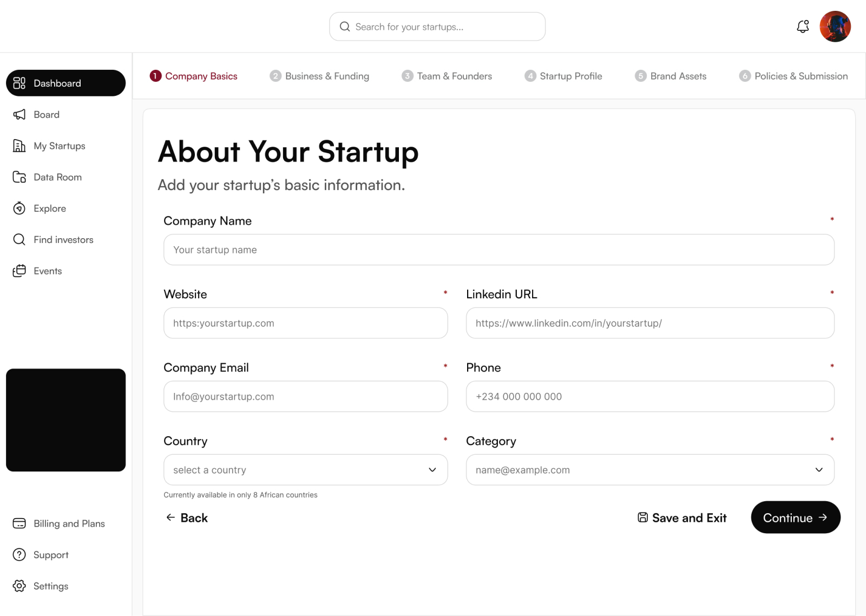The image size is (866, 616).
Task: Open the notifications bell icon
Action: (x=803, y=27)
